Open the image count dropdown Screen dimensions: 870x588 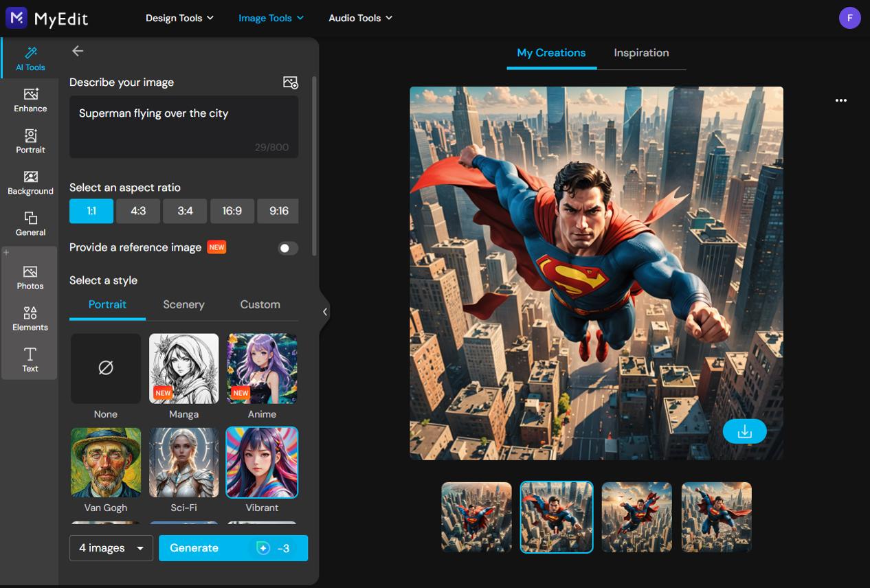pos(111,548)
